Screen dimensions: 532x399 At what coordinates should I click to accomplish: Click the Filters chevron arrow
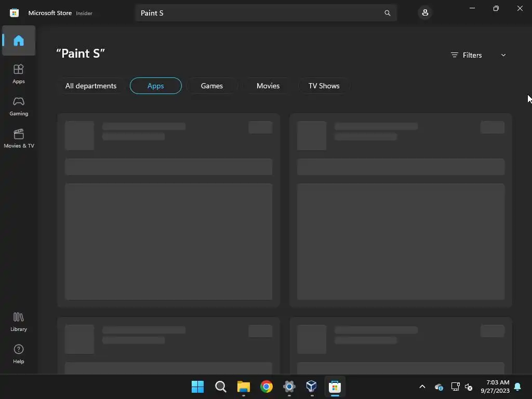pos(503,55)
